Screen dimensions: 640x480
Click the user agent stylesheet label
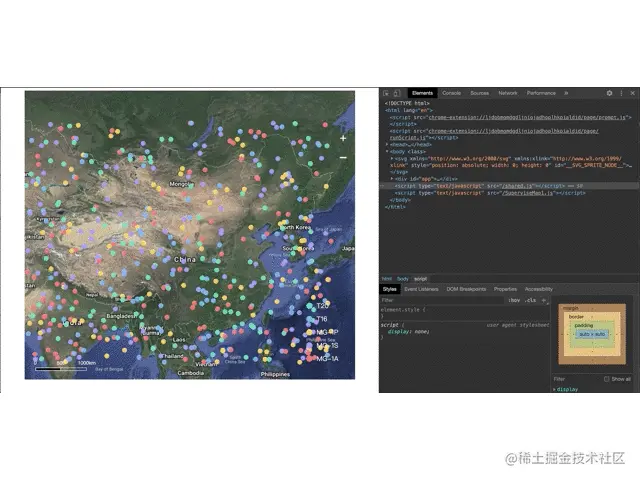[518, 325]
